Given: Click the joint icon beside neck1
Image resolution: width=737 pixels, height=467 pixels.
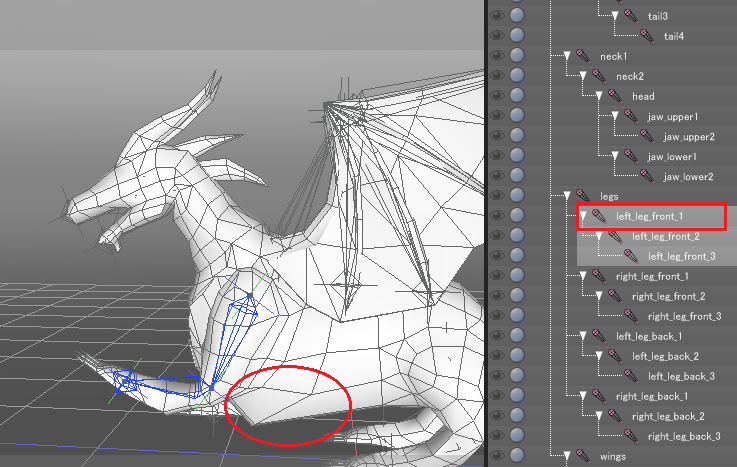Looking at the screenshot, I should [x=583, y=56].
